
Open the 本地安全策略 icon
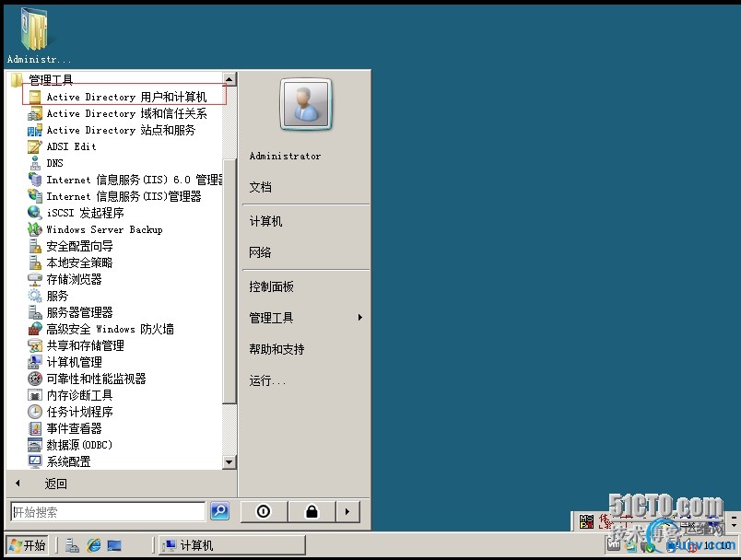(x=35, y=262)
